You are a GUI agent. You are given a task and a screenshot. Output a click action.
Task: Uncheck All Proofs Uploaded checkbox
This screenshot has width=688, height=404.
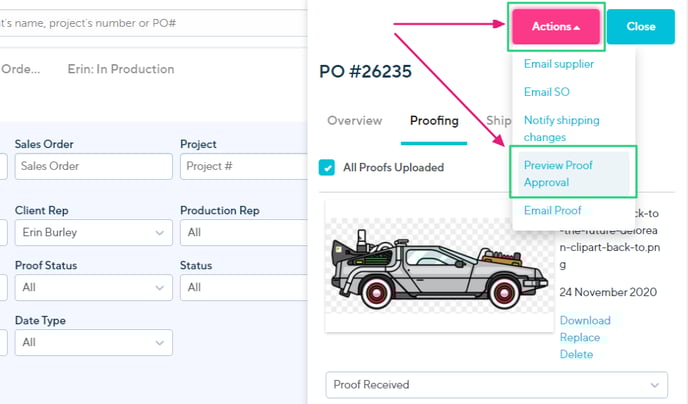[x=327, y=167]
